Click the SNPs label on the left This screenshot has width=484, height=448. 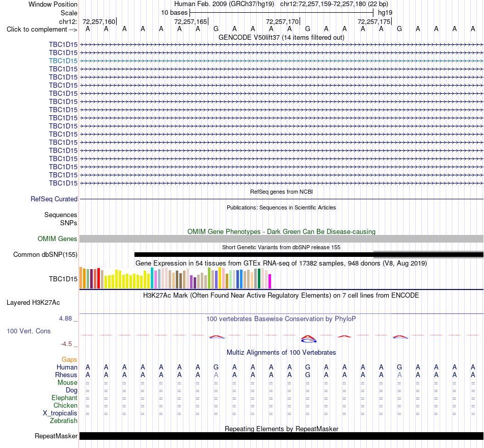coord(69,223)
